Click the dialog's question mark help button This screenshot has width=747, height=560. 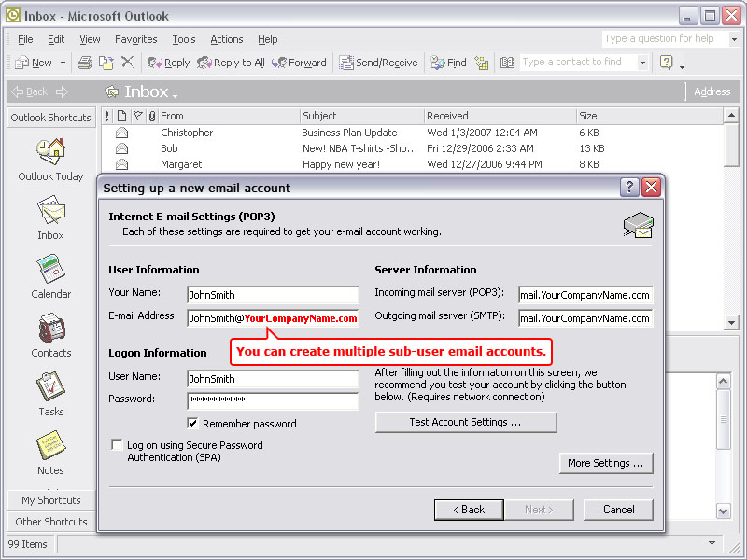(x=630, y=187)
